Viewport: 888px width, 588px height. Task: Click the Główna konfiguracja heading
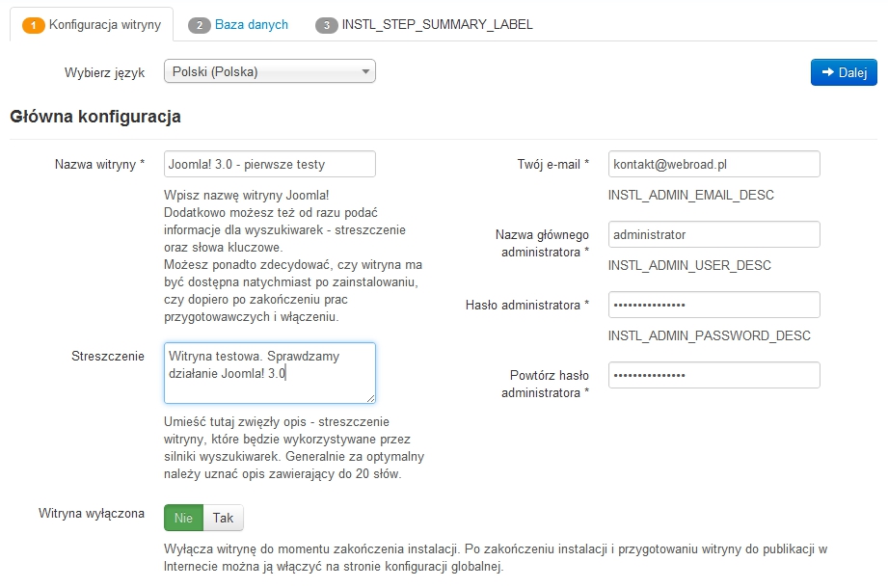[x=95, y=118]
